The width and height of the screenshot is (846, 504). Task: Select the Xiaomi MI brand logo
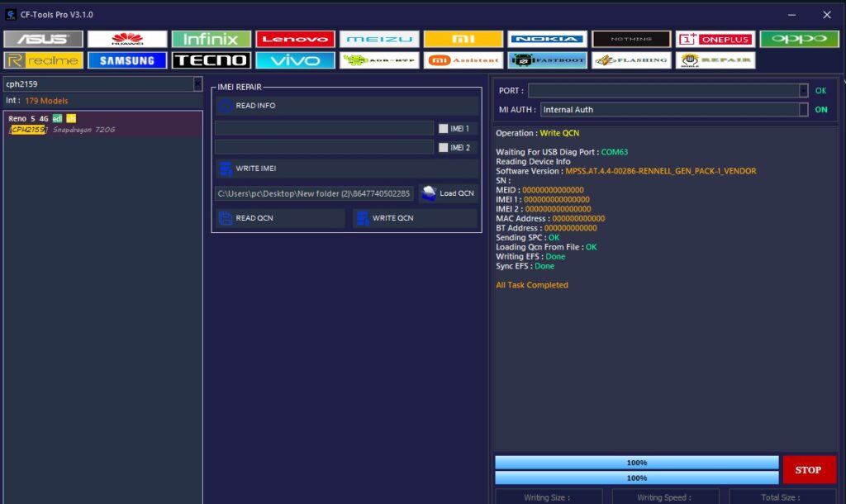coord(463,39)
